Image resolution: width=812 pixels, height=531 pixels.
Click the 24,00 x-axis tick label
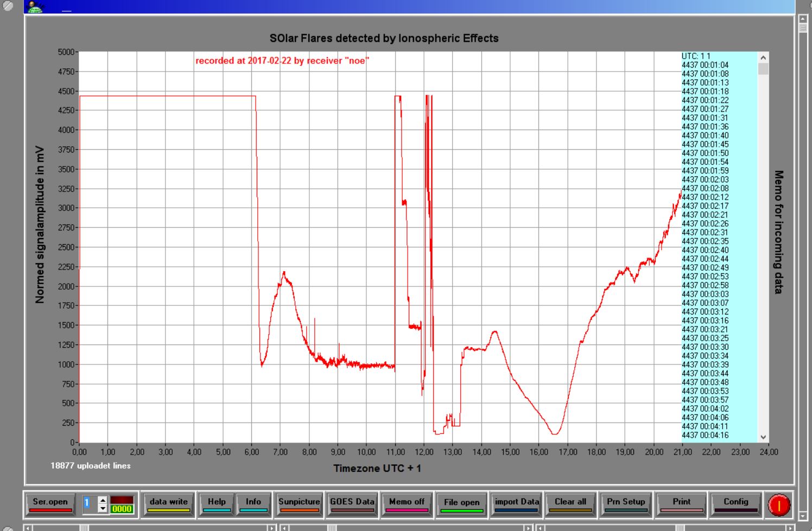pos(769,452)
